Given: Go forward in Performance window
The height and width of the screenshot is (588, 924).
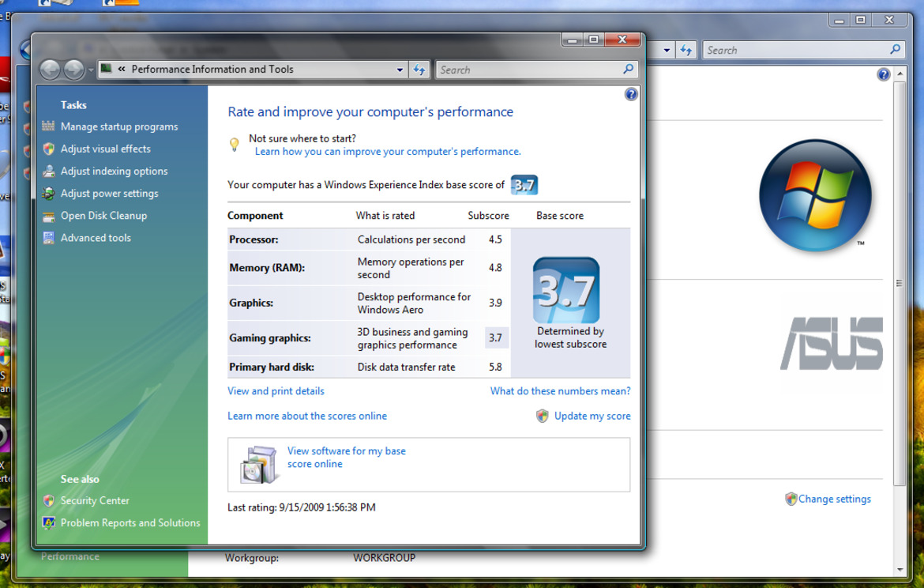Looking at the screenshot, I should tap(73, 70).
